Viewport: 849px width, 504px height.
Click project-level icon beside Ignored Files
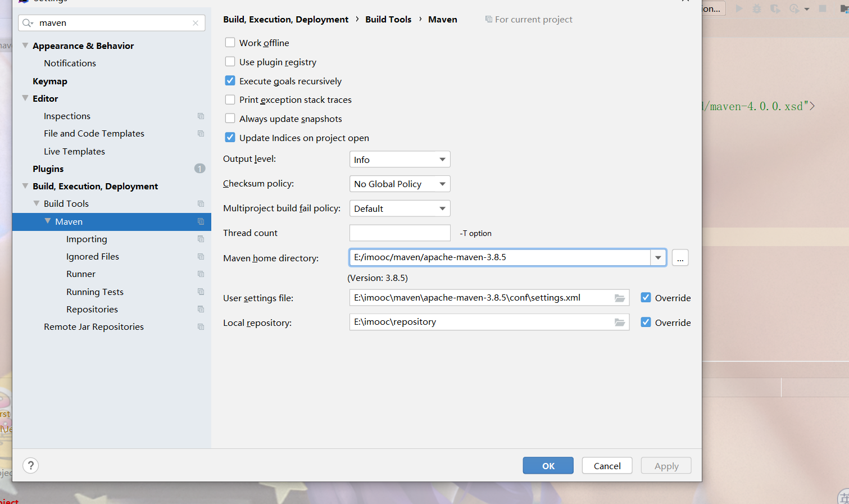point(201,256)
